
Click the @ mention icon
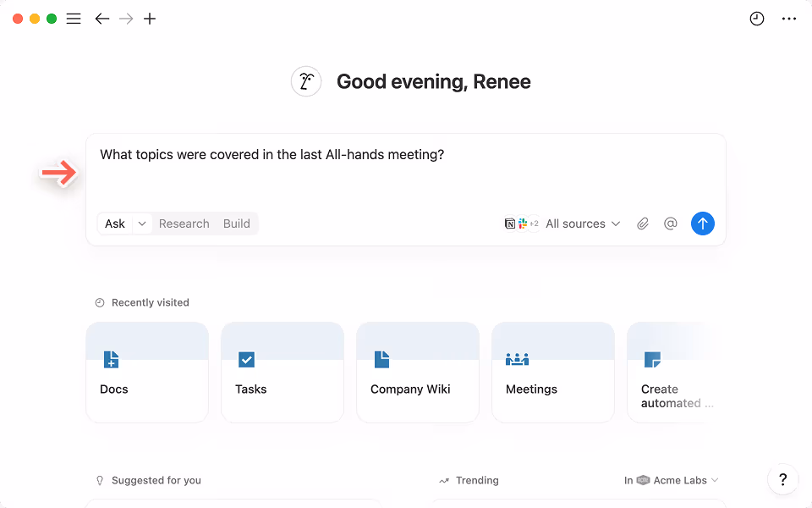coord(671,224)
